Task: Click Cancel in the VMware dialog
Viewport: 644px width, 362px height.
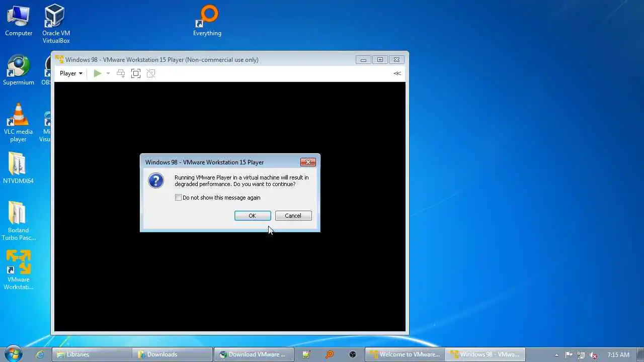Action: point(293,216)
